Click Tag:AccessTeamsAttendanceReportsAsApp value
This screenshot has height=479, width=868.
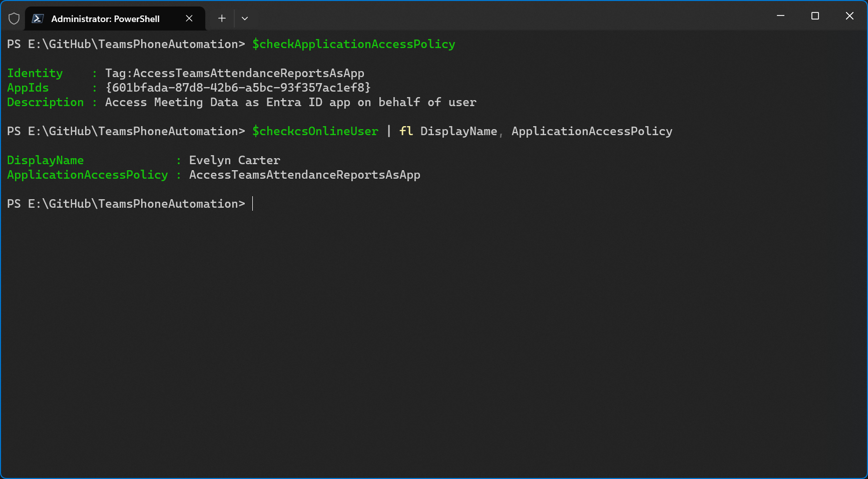point(235,73)
